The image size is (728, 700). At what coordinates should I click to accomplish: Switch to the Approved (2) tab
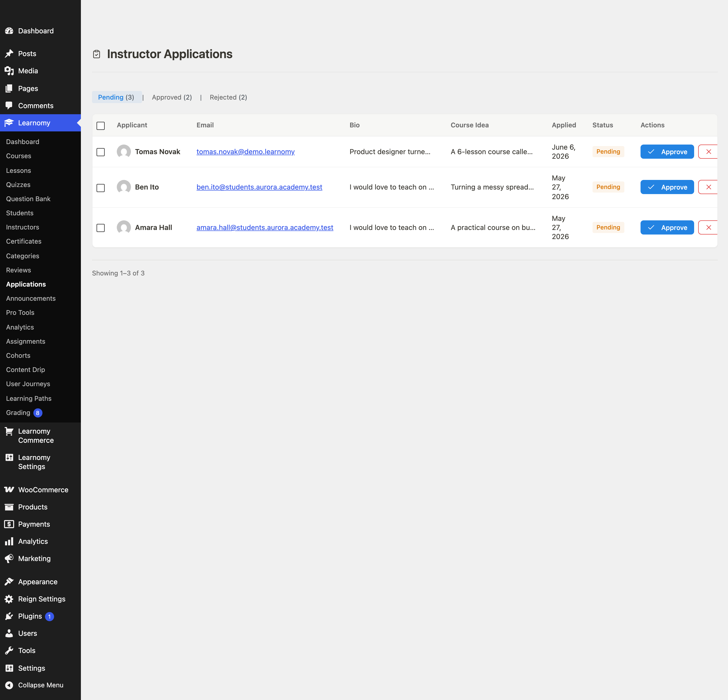click(x=172, y=97)
